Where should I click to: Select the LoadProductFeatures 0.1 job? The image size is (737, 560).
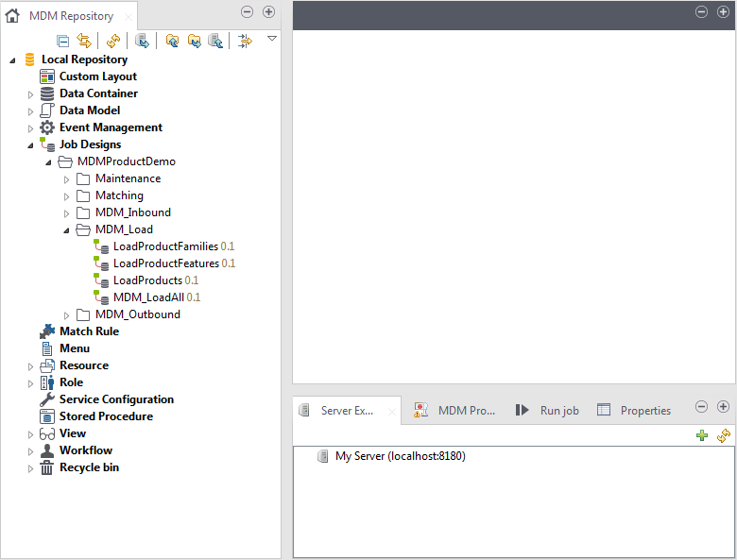point(175,263)
